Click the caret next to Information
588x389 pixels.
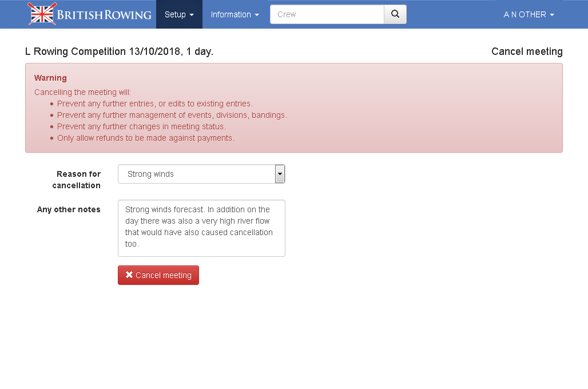(257, 15)
